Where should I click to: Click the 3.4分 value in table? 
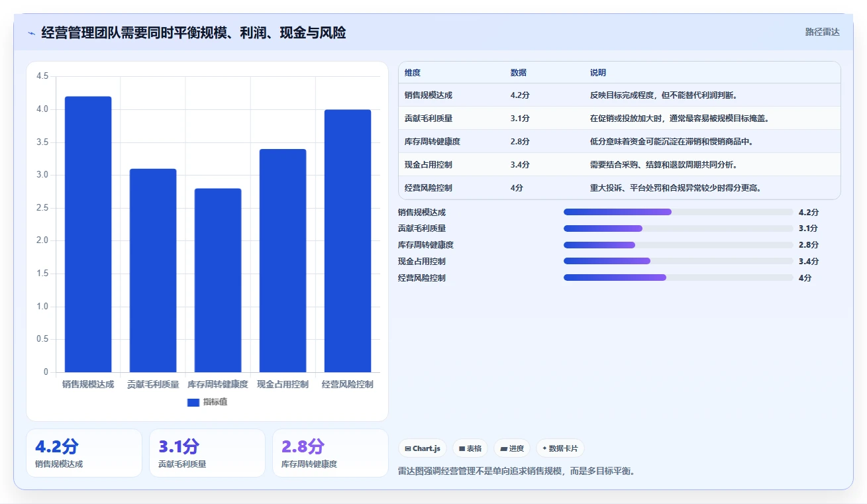[520, 165]
